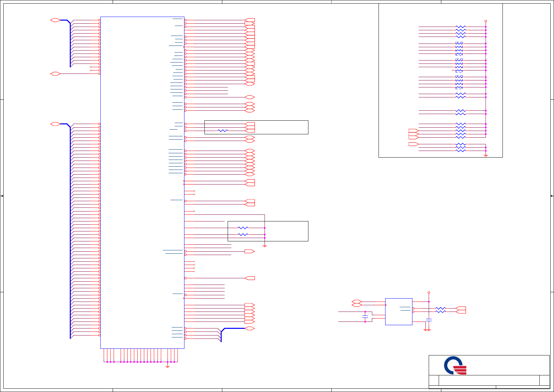Select the resistor inside the upper boxed note

tap(223, 131)
